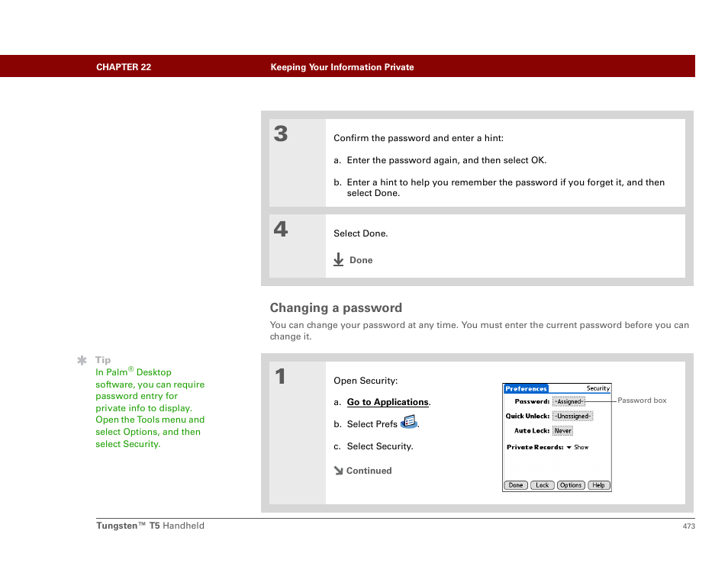This screenshot has width=728, height=563.
Task: Click the Done button in Preferences
Action: [x=515, y=485]
